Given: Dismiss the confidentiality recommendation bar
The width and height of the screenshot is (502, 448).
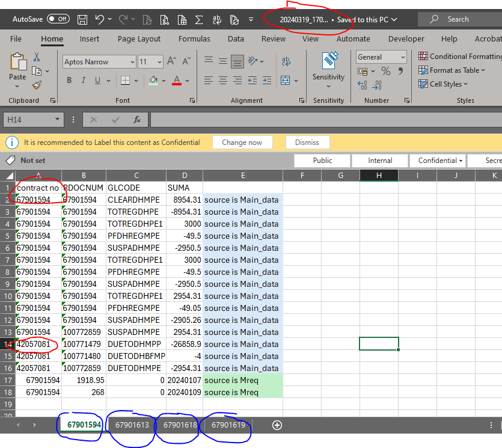Looking at the screenshot, I should (x=307, y=143).
